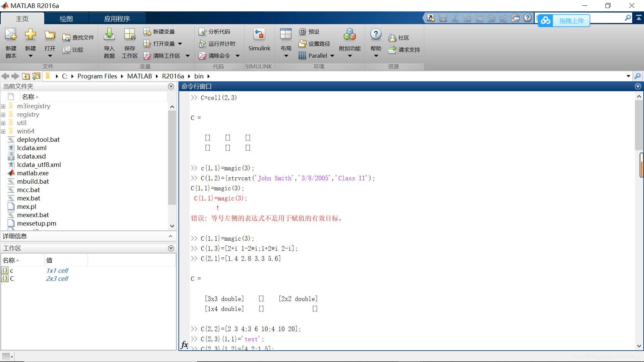Open Command Window actions menu
Viewport: 644px width, 362px height.
point(638,86)
